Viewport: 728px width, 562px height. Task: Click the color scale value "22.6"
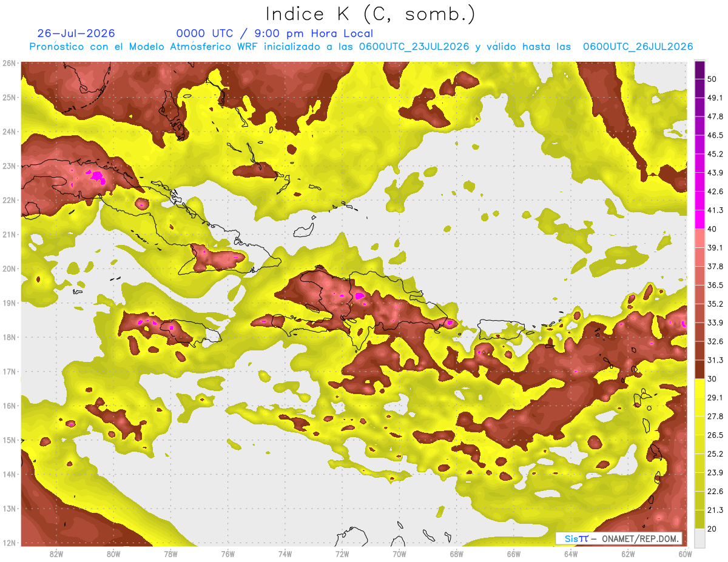715,492
